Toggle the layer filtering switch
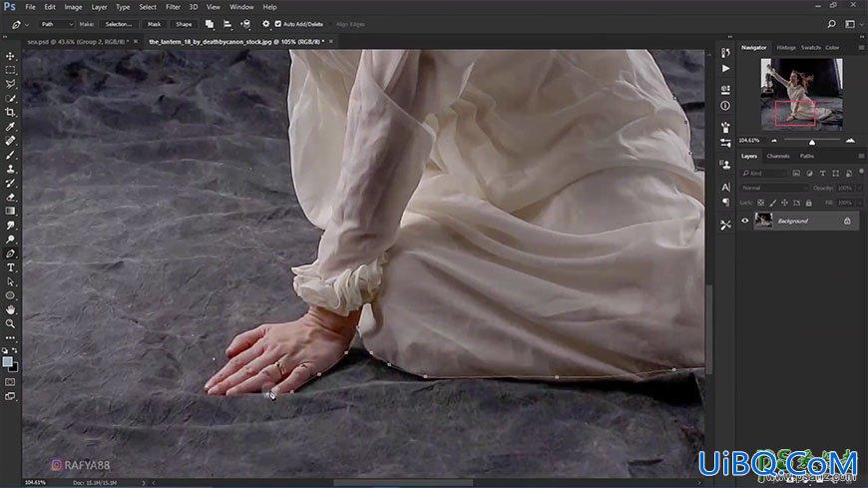The height and width of the screenshot is (488, 868). [861, 173]
